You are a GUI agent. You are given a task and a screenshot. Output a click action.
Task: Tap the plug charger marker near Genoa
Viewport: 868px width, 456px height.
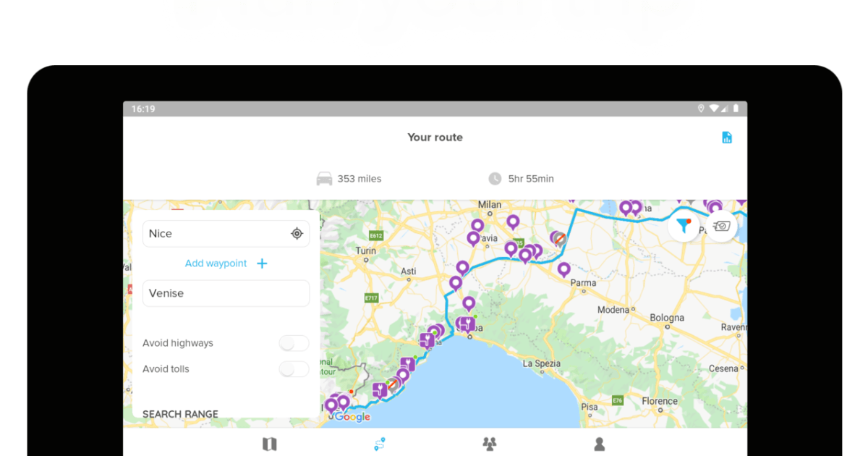pyautogui.click(x=467, y=324)
